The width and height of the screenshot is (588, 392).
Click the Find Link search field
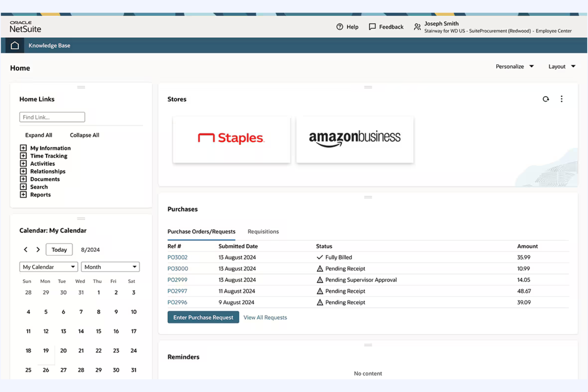(x=52, y=117)
